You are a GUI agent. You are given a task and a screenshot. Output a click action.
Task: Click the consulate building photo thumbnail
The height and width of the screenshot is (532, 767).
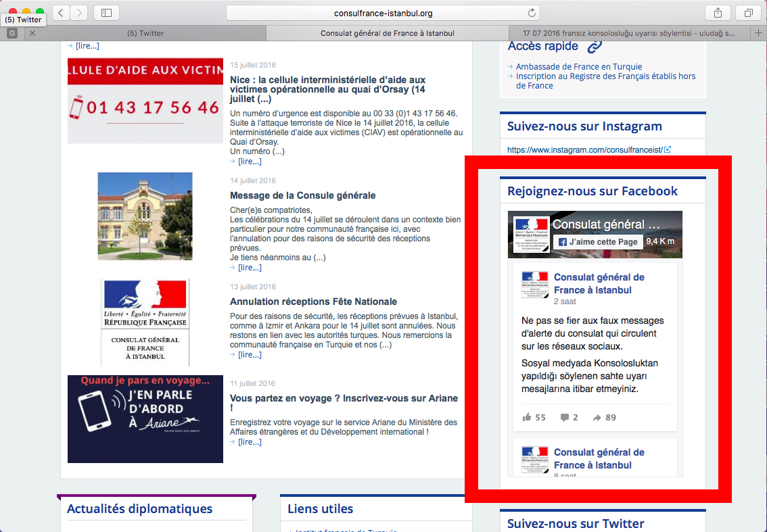tap(145, 216)
